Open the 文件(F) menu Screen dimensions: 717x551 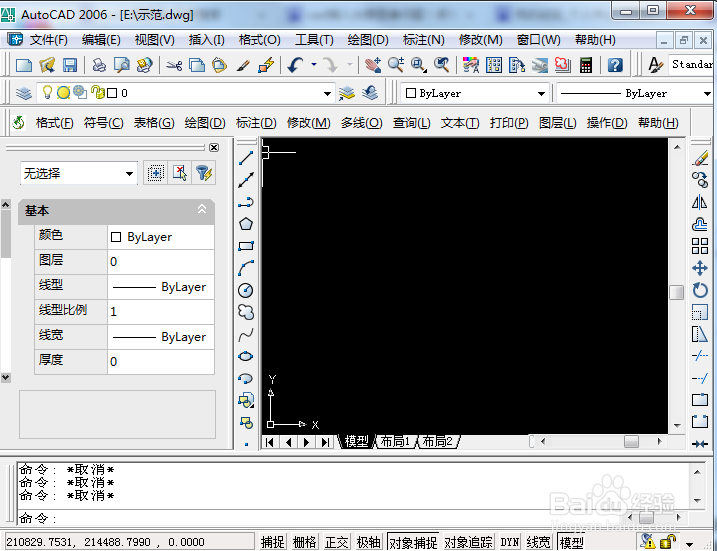click(48, 40)
